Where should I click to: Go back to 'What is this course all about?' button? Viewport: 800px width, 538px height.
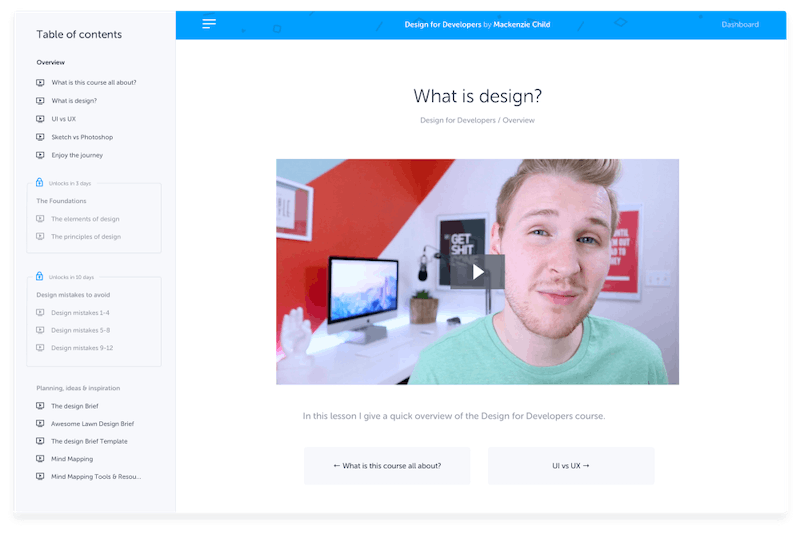coord(387,466)
